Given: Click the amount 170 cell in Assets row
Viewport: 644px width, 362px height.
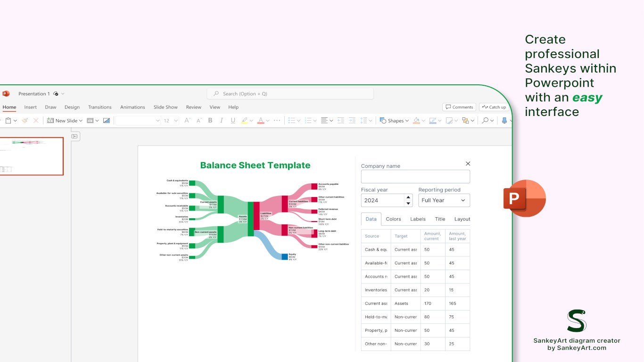Looking at the screenshot, I should (x=433, y=304).
